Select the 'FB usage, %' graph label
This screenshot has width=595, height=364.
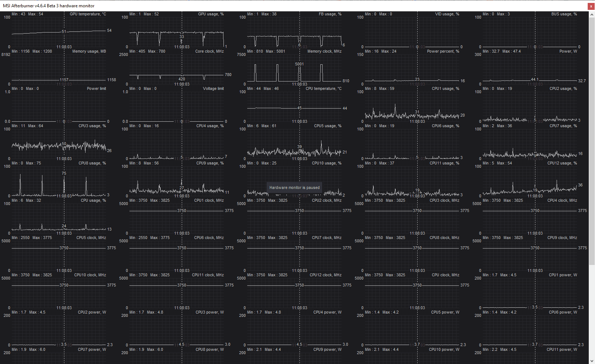click(x=330, y=14)
